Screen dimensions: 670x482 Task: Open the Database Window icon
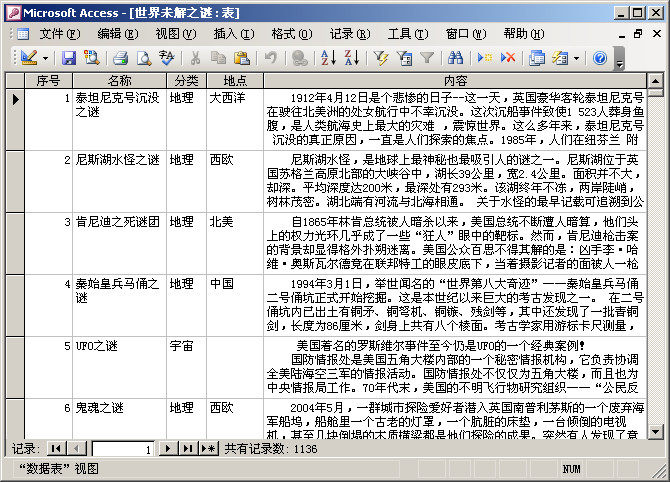(537, 58)
